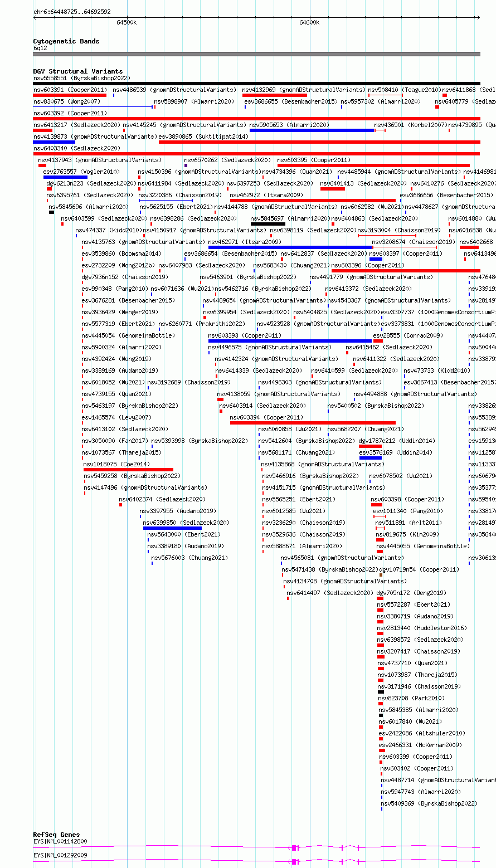Screen dimensions: 496x868
Task: Open the nsv830675 (Wong2007) variant label
Action: pyautogui.click(x=67, y=101)
